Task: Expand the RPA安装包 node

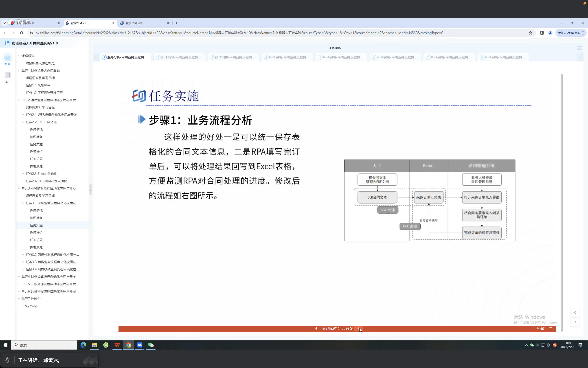Action: pyautogui.click(x=19, y=306)
